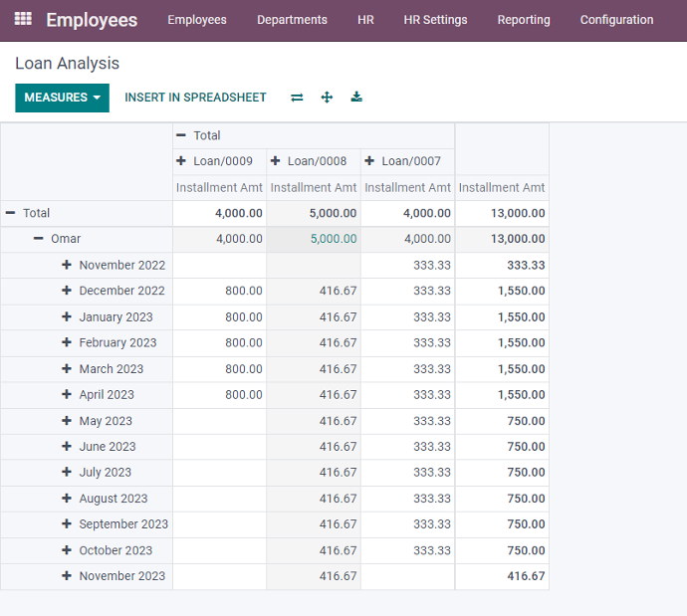Click the flip axis icon

pos(297,98)
